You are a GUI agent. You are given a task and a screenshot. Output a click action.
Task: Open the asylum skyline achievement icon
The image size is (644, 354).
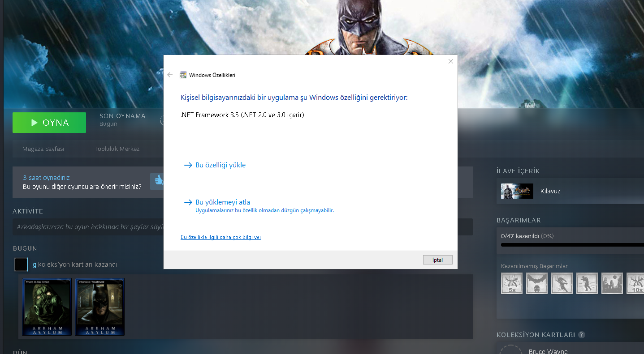point(612,283)
